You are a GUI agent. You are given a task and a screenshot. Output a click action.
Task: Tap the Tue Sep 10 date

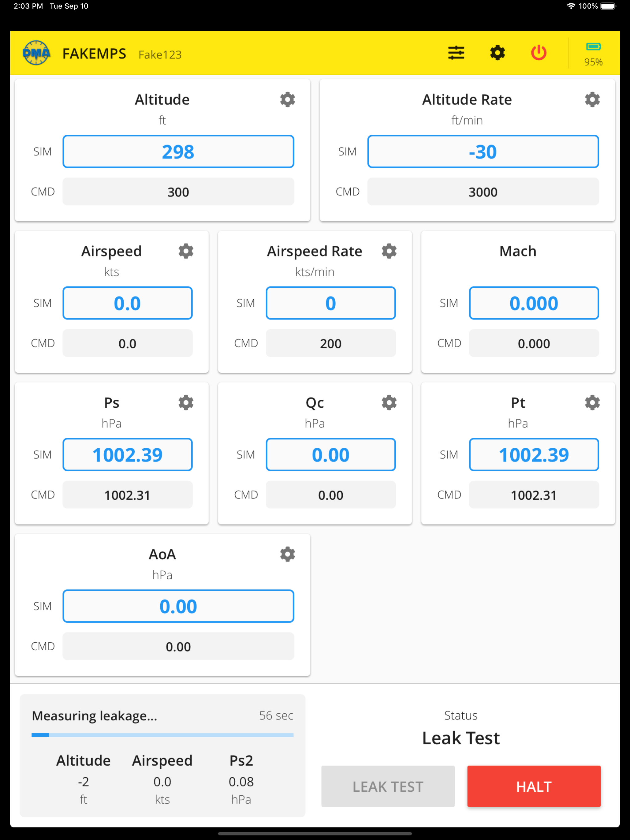click(69, 6)
